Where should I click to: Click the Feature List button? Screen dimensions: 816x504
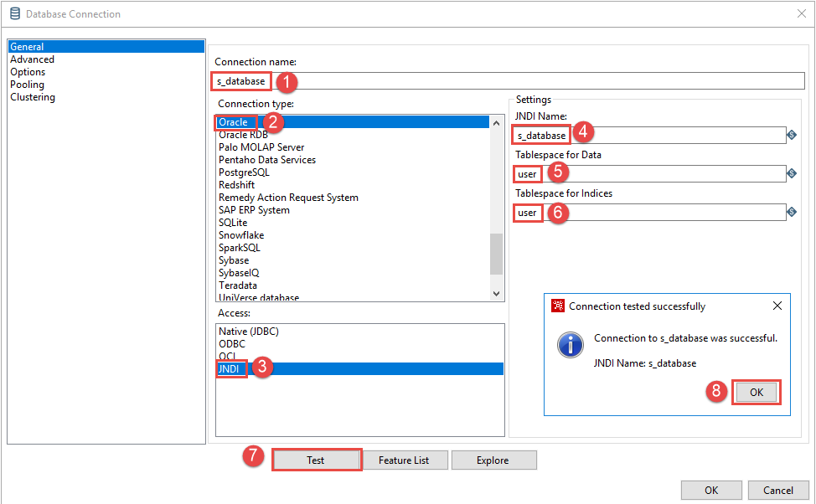[404, 460]
